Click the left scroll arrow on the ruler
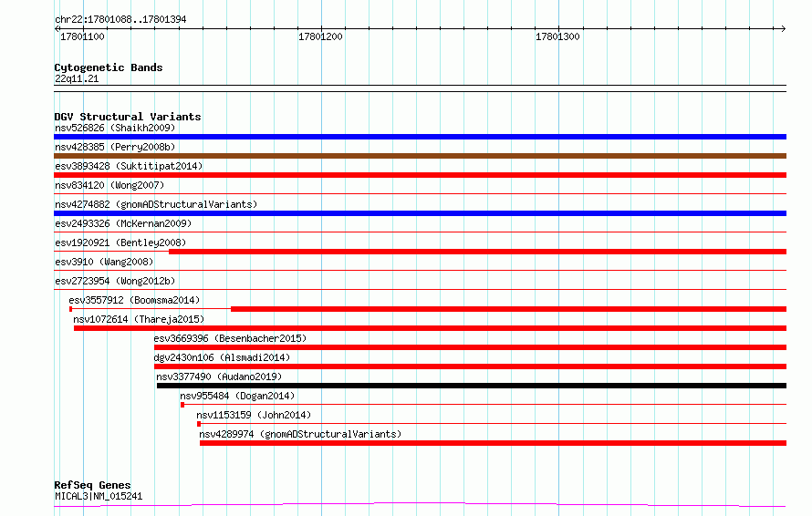Screen dimensions: 812x516 click(57, 29)
